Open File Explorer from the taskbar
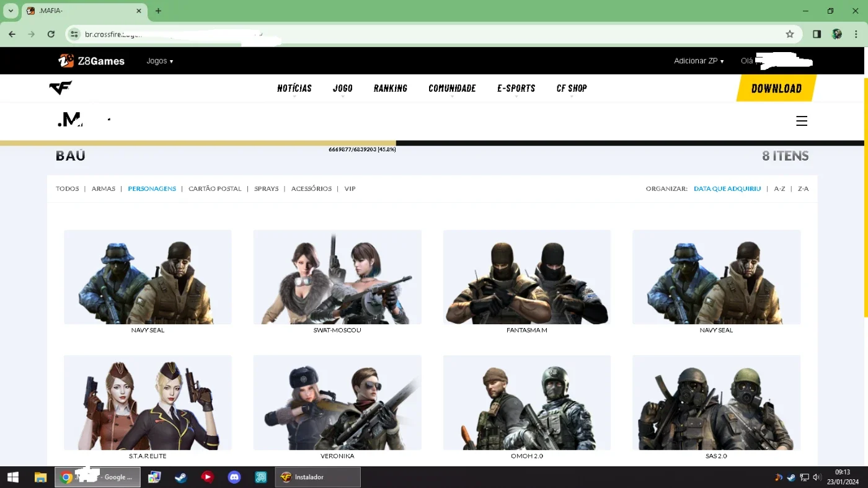The width and height of the screenshot is (868, 488). click(x=40, y=477)
